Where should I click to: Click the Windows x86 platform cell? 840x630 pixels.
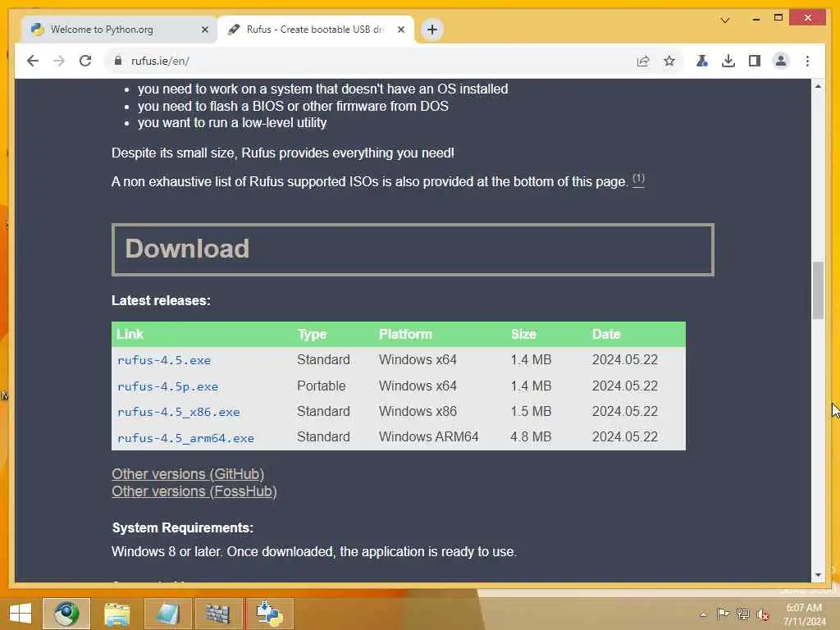coord(418,412)
